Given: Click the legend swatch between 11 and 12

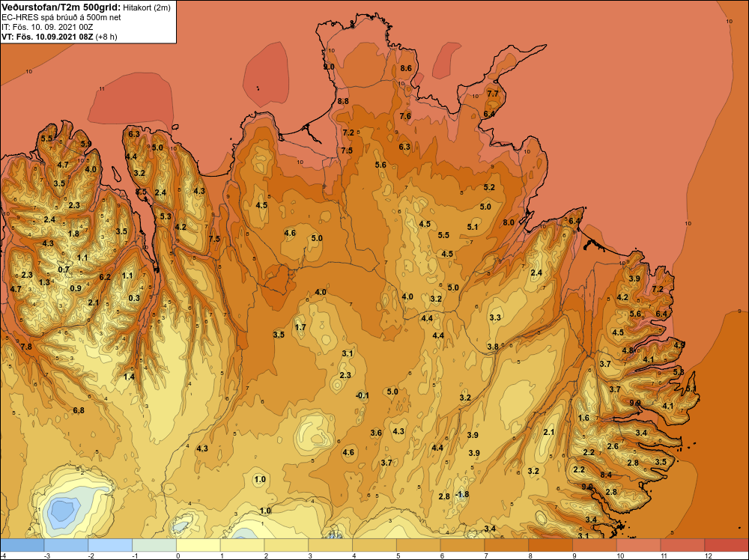Looking at the screenshot, I should pos(682,545).
